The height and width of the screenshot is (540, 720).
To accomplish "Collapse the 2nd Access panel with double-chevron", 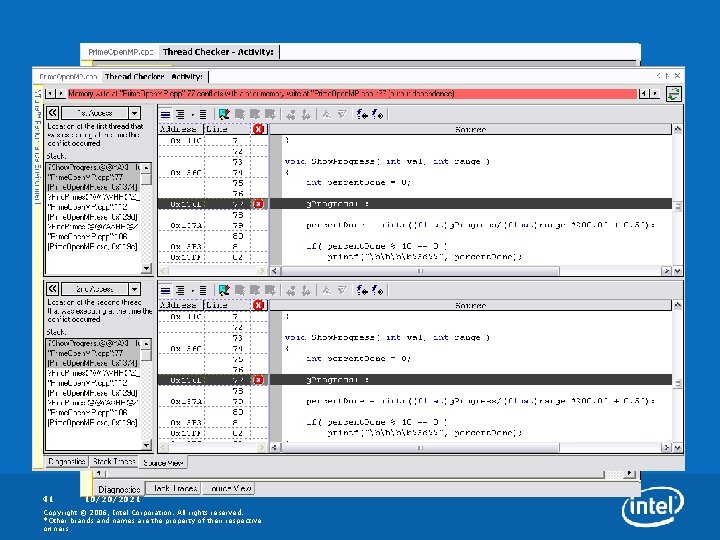I will tap(53, 289).
